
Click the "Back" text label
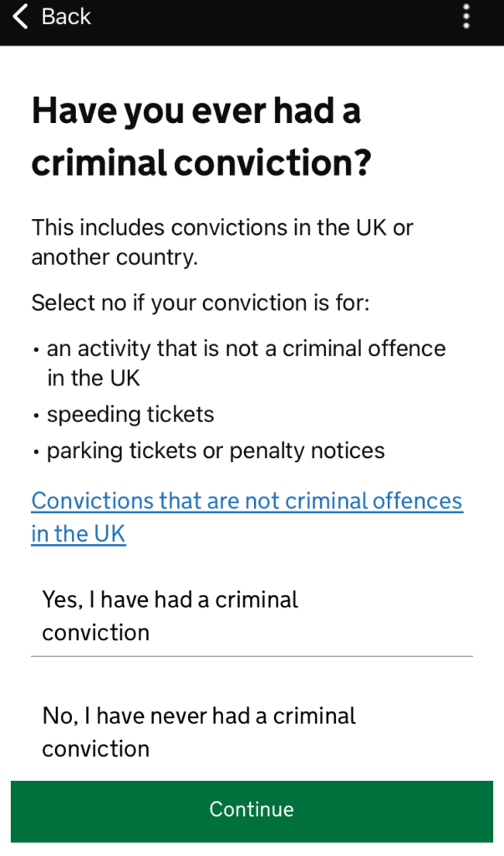[66, 17]
